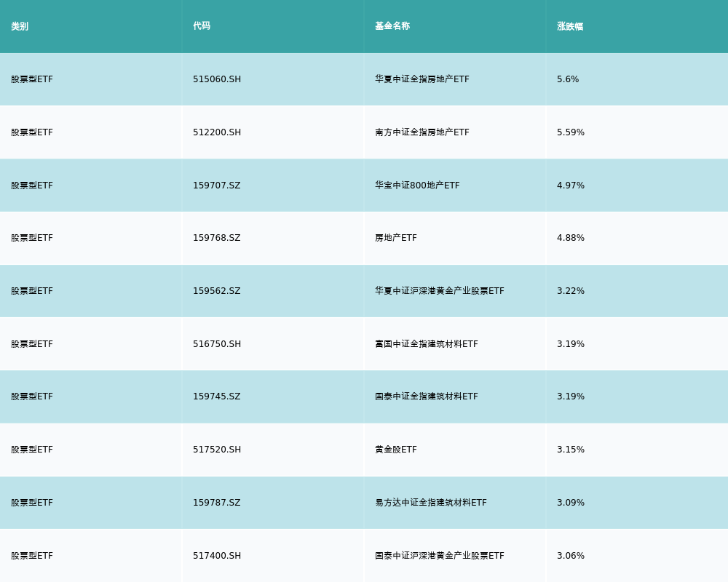Click the 3.15% change value
The image size is (728, 582).
[x=571, y=450]
